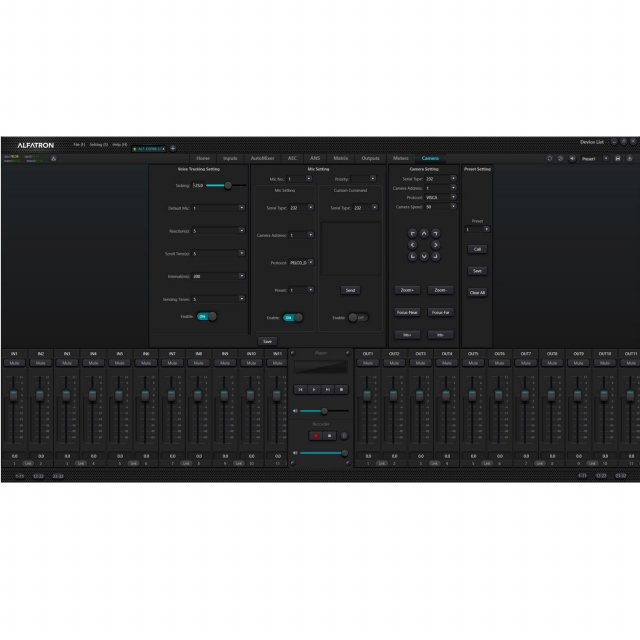Viewport: 640px width, 640px height.
Task: Open the Default Mic dropdown
Action: pyautogui.click(x=218, y=208)
